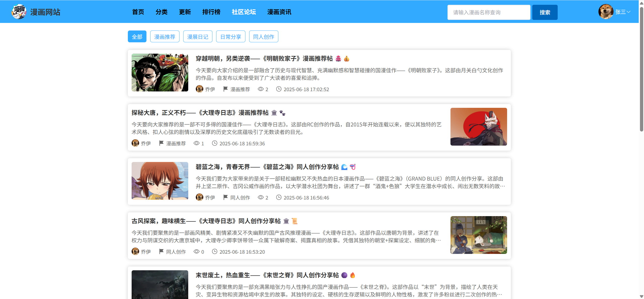Click the 请输入漫画名称查询 search field
The image size is (644, 299).
point(488,12)
